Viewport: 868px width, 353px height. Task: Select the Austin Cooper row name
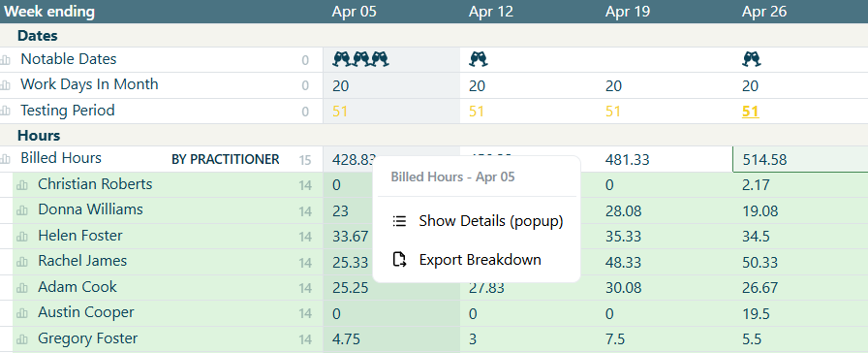coord(86,312)
